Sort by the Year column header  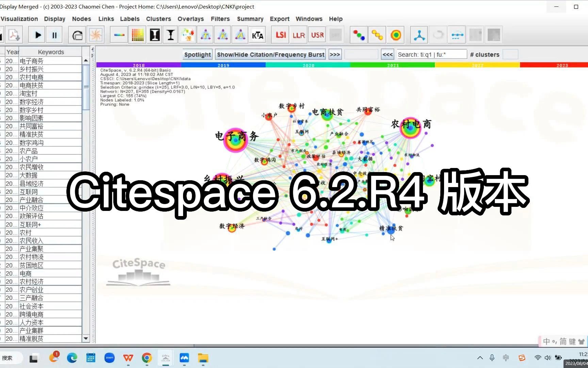pyautogui.click(x=12, y=52)
